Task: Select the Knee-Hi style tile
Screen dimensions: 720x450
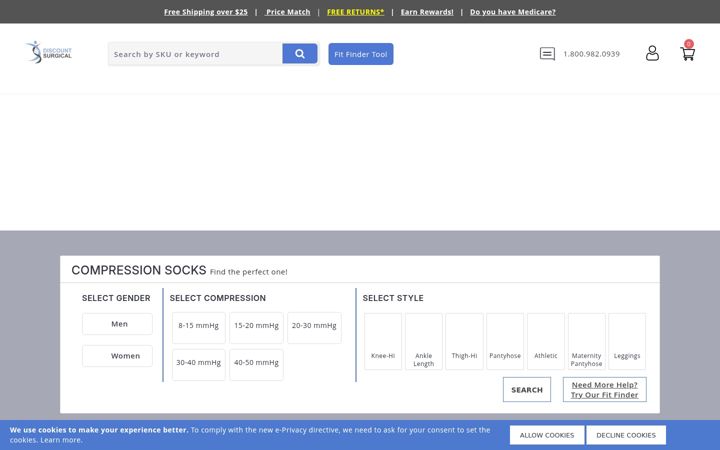Action: (383, 341)
